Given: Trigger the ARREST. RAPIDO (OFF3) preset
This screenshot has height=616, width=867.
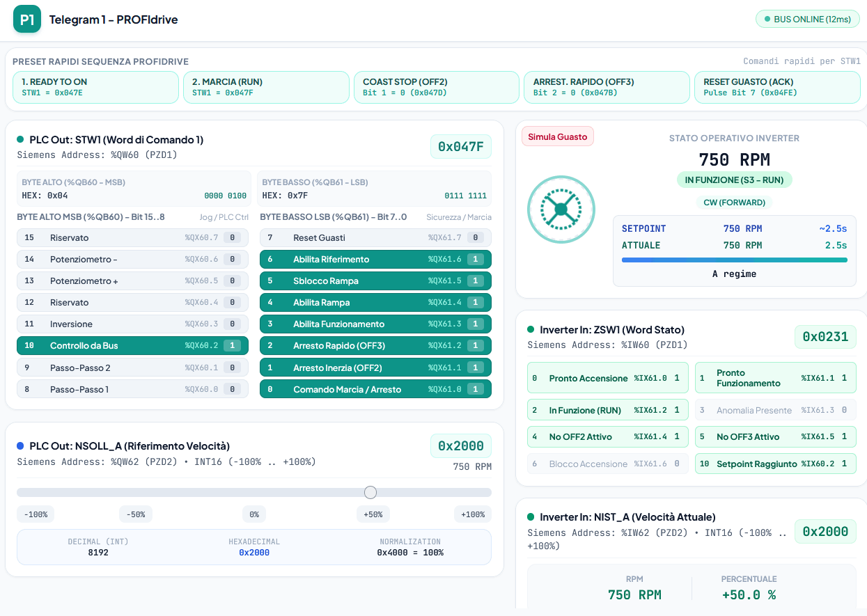Looking at the screenshot, I should tap(607, 87).
